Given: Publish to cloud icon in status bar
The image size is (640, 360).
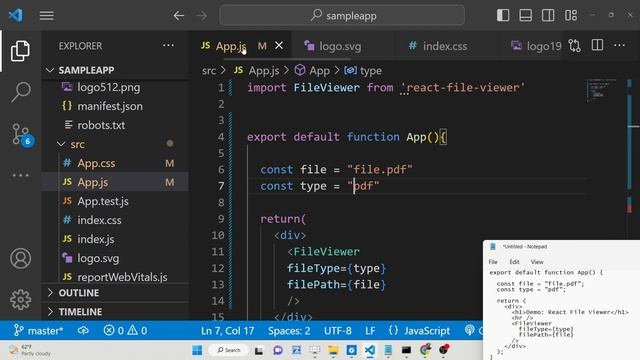Looking at the screenshot, I should (83, 330).
